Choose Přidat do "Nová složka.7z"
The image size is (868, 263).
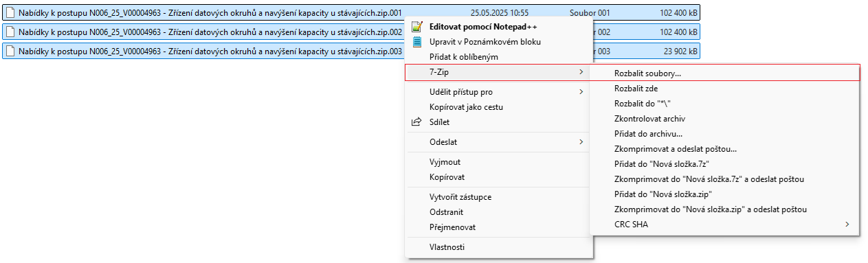[724, 164]
